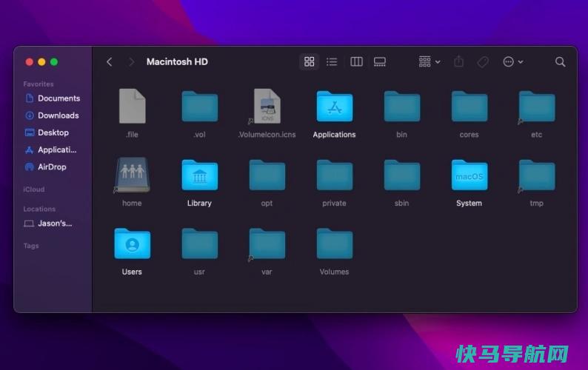Click the Share toolbar button
The height and width of the screenshot is (370, 588).
point(458,61)
